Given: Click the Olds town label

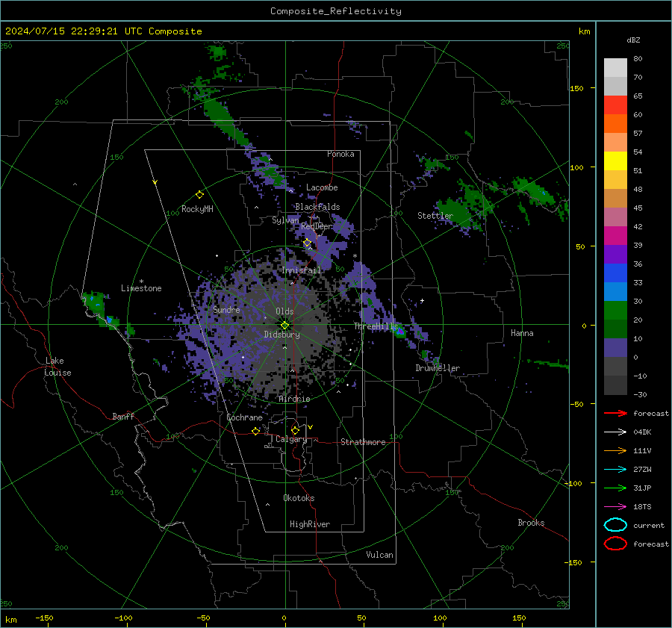Looking at the screenshot, I should click(284, 311).
